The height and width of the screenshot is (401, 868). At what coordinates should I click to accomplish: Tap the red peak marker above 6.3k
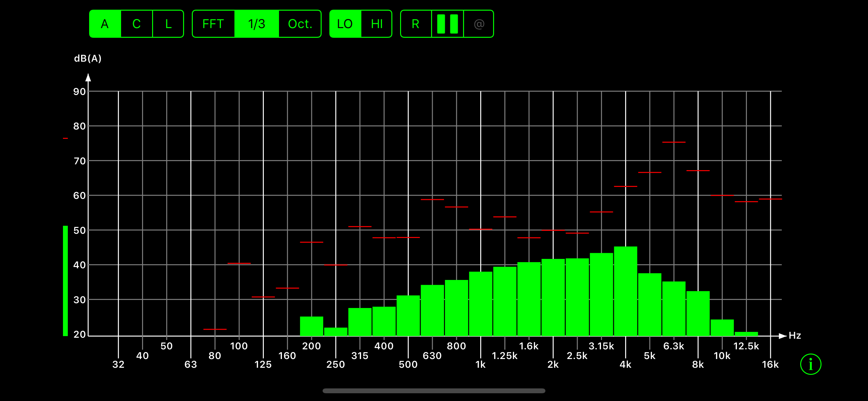coord(674,142)
